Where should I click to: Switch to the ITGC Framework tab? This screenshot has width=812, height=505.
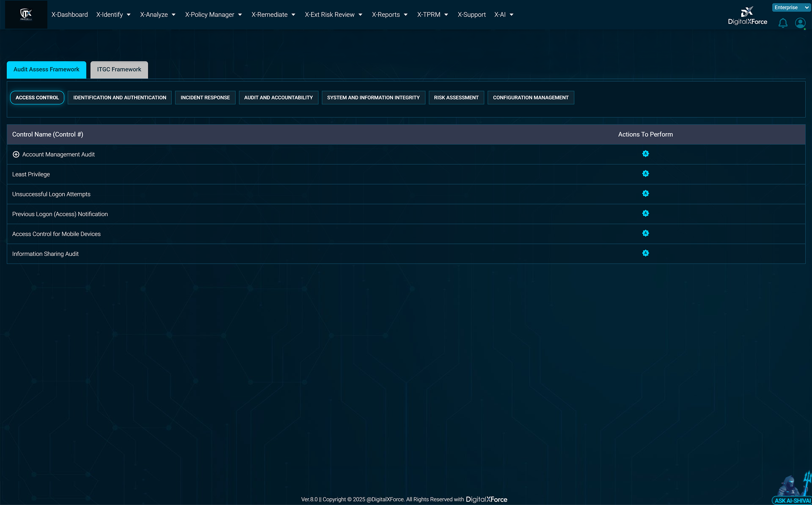(x=119, y=70)
